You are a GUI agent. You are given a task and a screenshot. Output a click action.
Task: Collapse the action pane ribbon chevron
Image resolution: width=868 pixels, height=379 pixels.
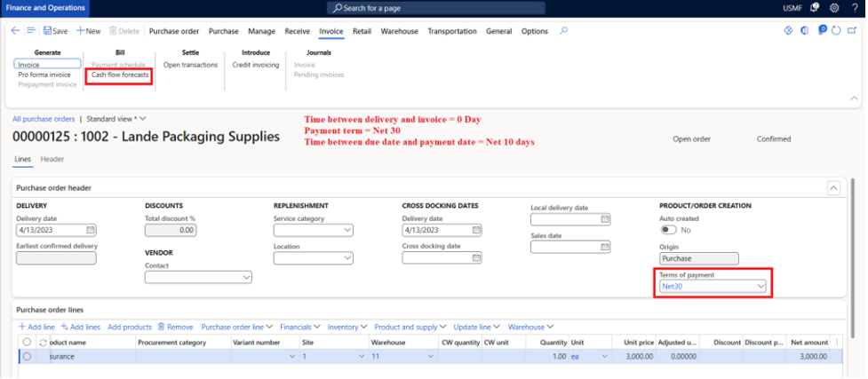tap(855, 98)
